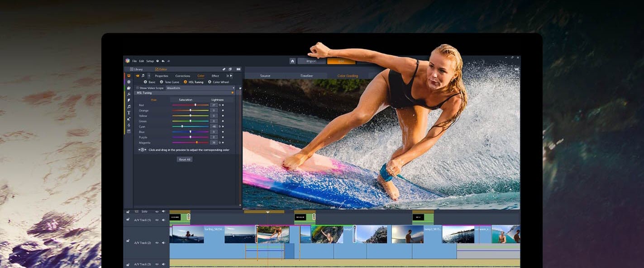Open the Titles (T) tool in sidebar
Screen dimensions: 644x268
129,113
